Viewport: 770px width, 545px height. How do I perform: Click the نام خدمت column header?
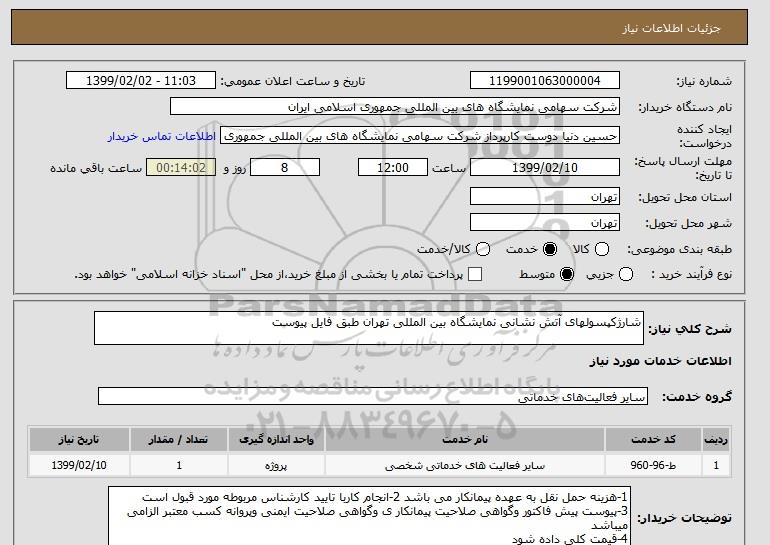(x=465, y=439)
